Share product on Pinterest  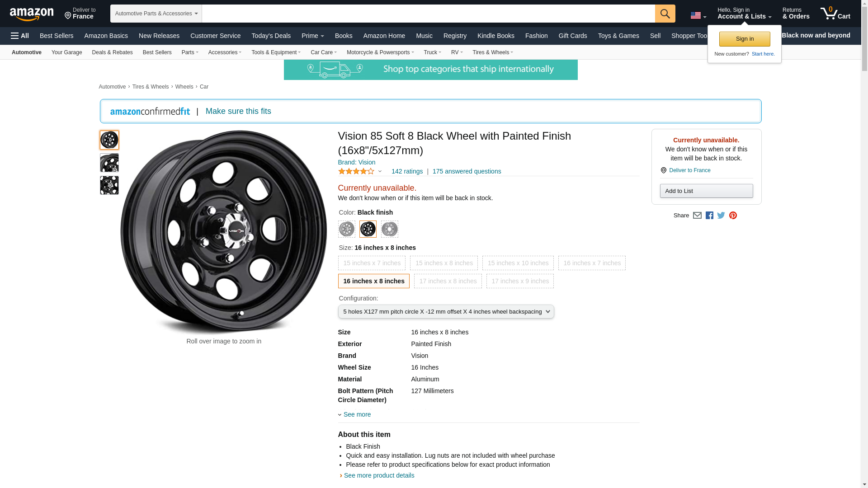point(733,216)
